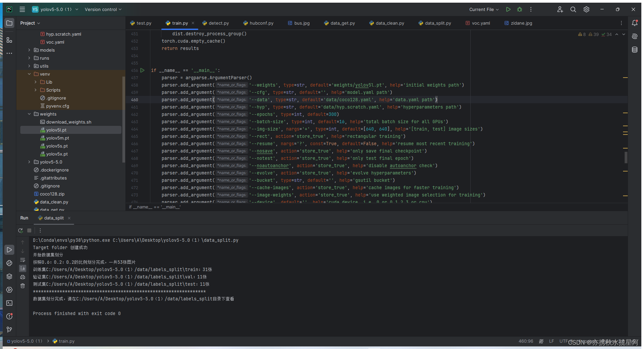Image resolution: width=644 pixels, height=349 pixels.
Task: Open the Python Packages layers icon
Action: [x=9, y=276]
